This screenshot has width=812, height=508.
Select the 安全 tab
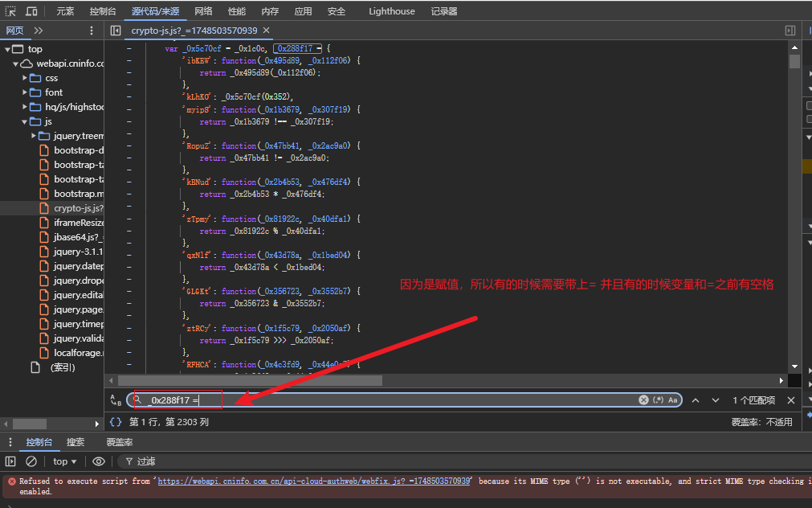click(336, 11)
